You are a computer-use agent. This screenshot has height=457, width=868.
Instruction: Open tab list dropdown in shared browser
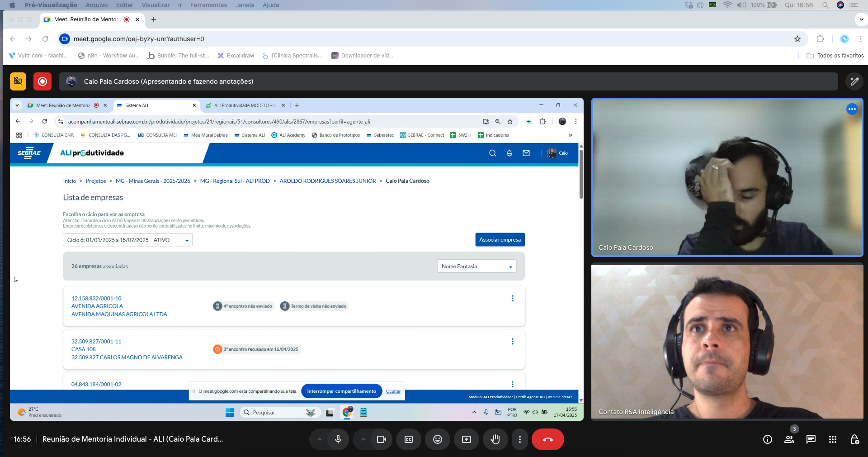click(17, 105)
